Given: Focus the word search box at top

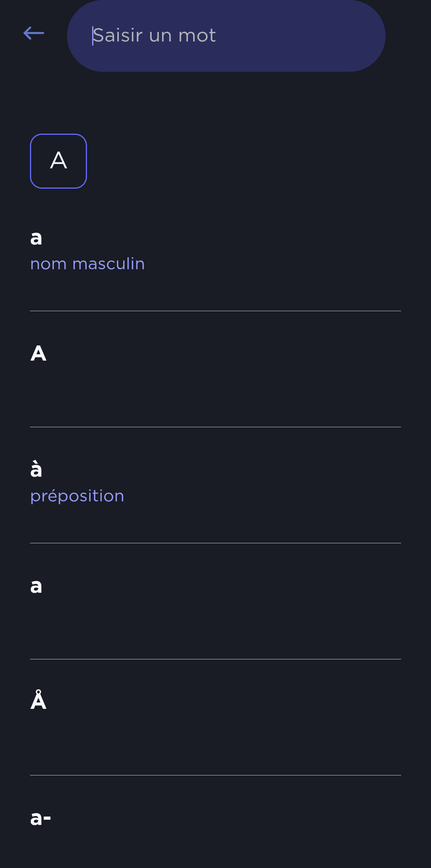Looking at the screenshot, I should (x=226, y=36).
